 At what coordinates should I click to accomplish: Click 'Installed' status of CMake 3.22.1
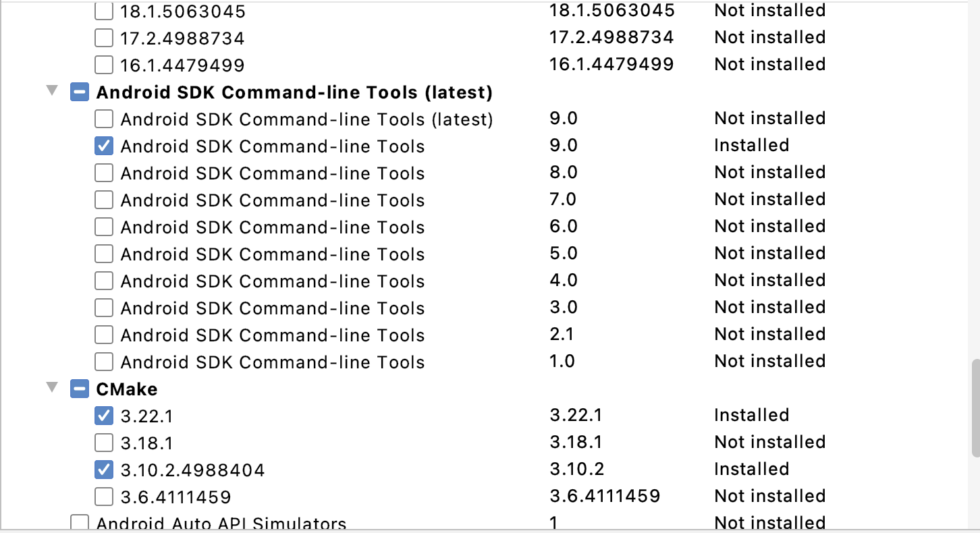click(x=751, y=415)
